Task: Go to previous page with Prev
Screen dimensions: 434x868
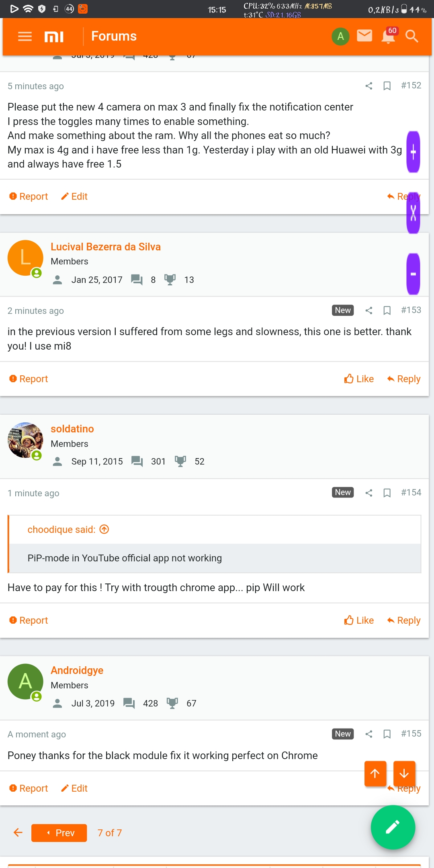Action: tap(59, 833)
